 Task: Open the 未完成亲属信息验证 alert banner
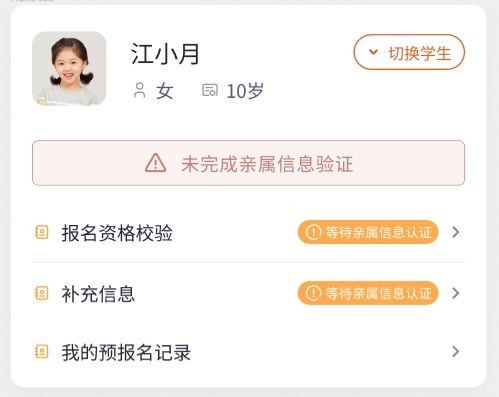248,163
